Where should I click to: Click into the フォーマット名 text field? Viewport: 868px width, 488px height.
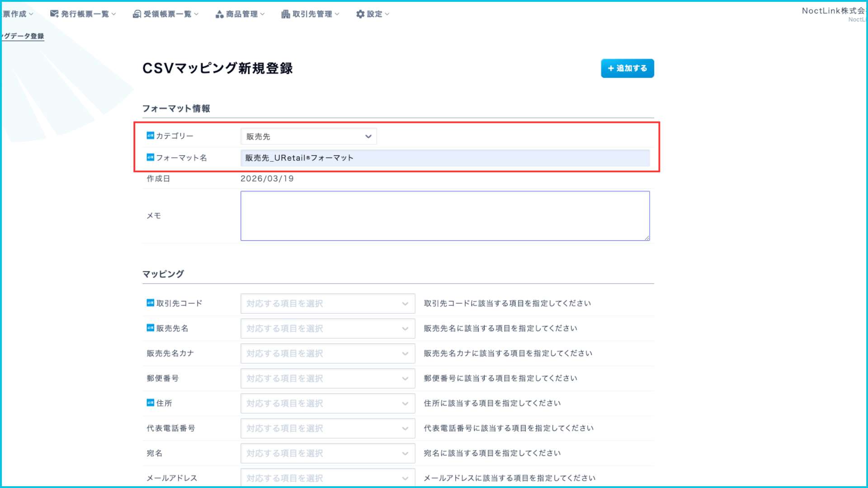445,158
